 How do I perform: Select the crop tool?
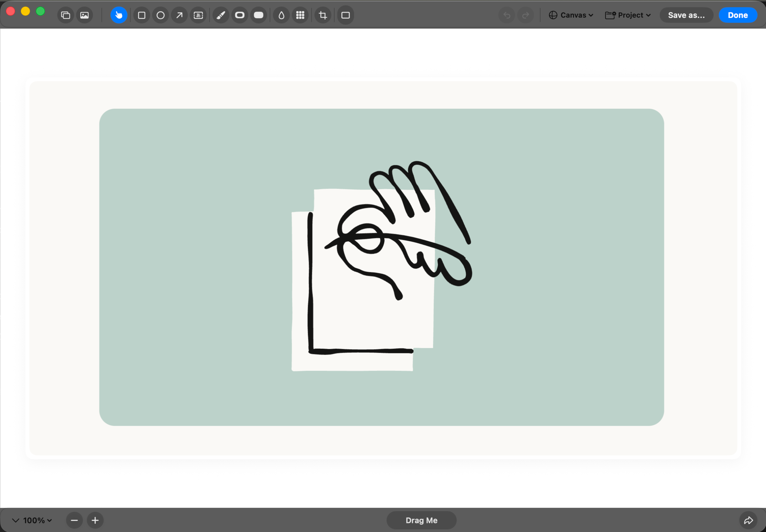[x=323, y=15]
